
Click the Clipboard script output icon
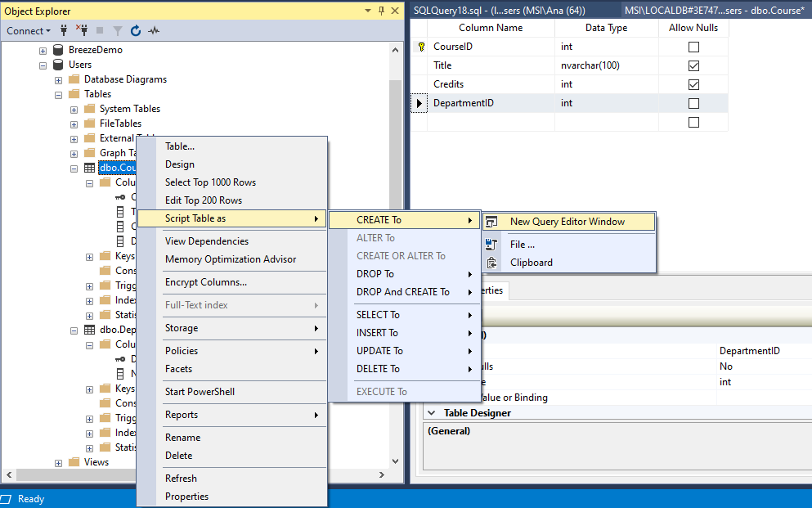(491, 262)
